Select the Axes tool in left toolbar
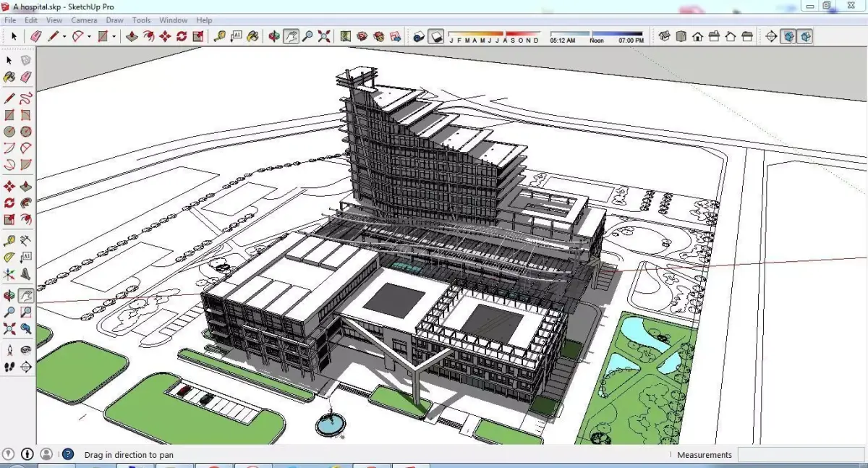Viewport: 868px width, 468px height. 9,273
